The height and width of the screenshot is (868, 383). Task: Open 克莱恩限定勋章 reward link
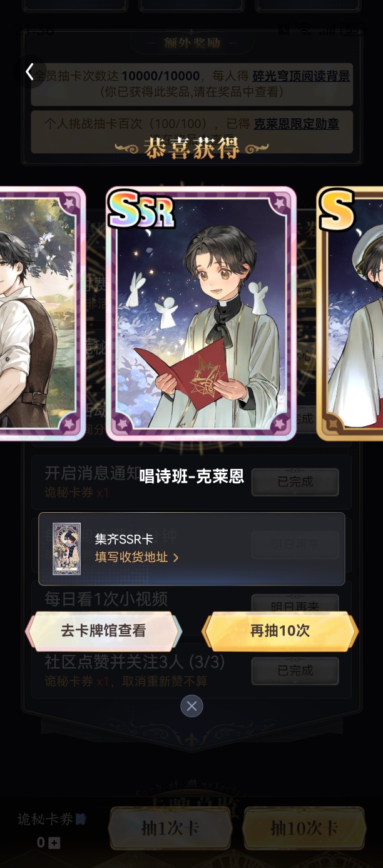point(296,124)
